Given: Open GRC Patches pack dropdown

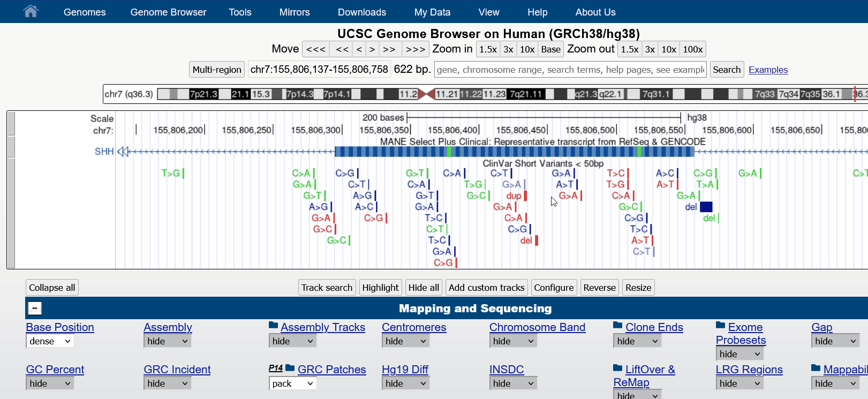Looking at the screenshot, I should (x=293, y=383).
